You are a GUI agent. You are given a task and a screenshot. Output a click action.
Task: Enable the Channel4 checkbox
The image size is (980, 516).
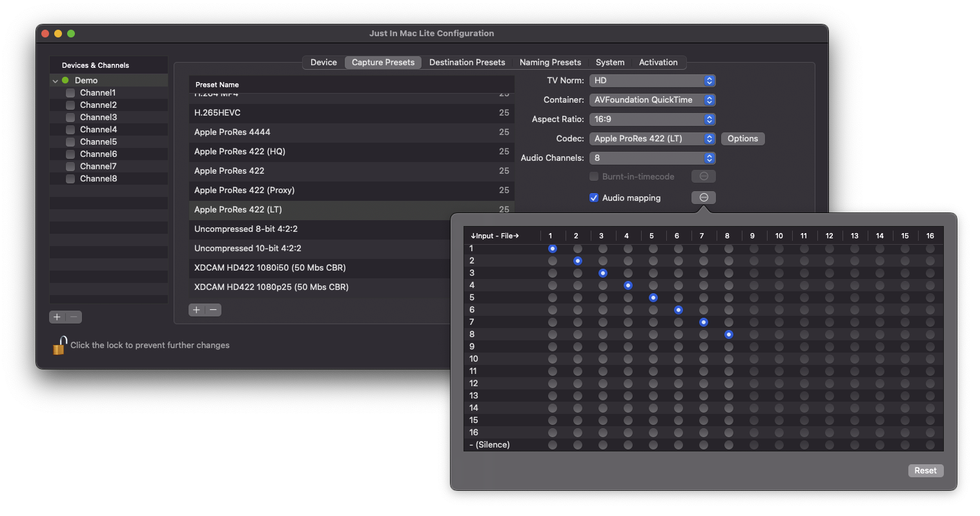(x=70, y=130)
